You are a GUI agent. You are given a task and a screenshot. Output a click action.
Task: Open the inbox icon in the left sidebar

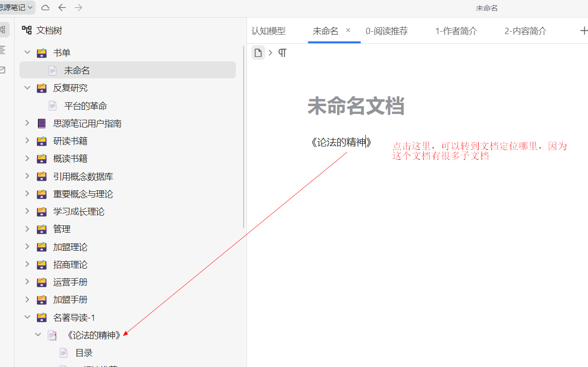tap(4, 70)
